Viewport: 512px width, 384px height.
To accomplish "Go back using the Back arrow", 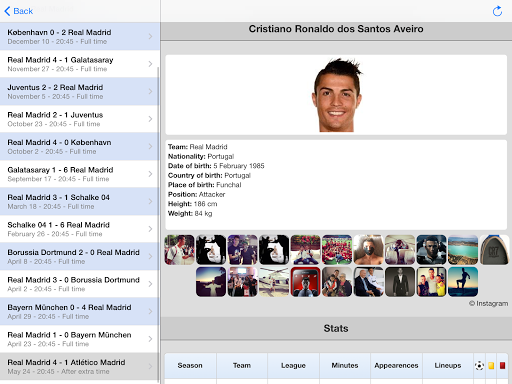I will 18,11.
